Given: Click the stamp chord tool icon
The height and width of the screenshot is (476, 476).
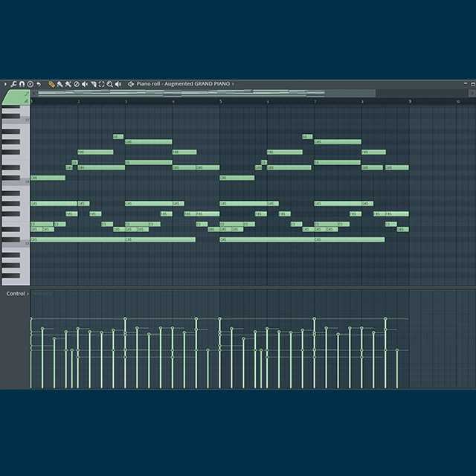Looking at the screenshot, I should 30,84.
